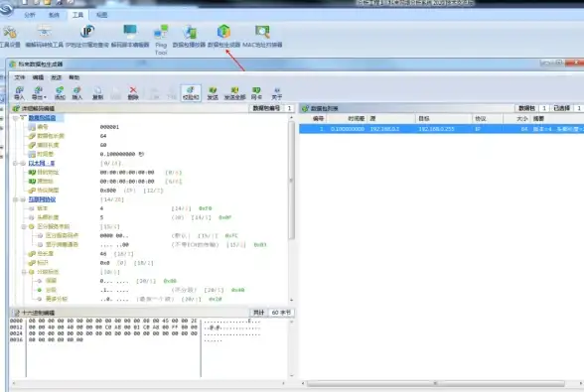Screen dimensions: 584x392
Task: Open the 数据包生成器 packet builder
Action: (223, 37)
